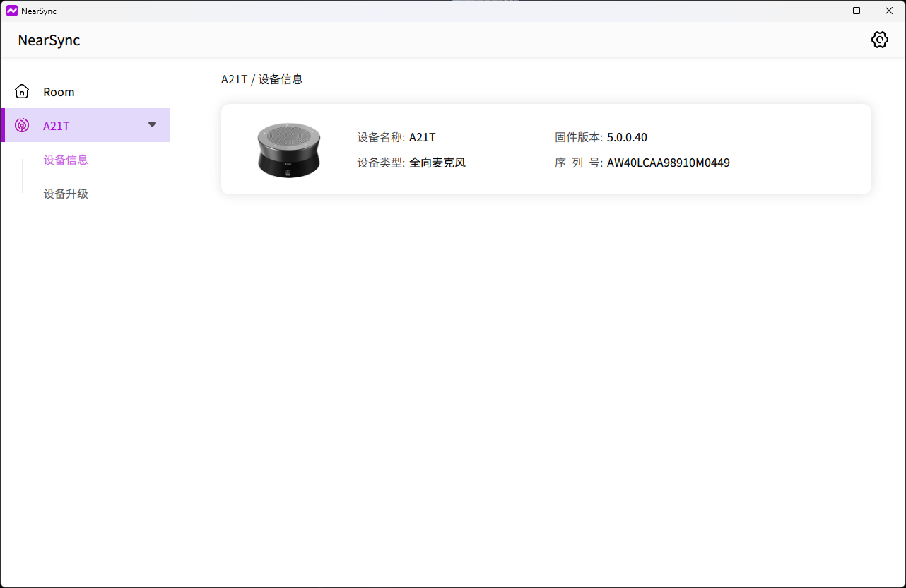Image resolution: width=906 pixels, height=588 pixels.
Task: Select the A21T label in sidebar
Action: [57, 126]
